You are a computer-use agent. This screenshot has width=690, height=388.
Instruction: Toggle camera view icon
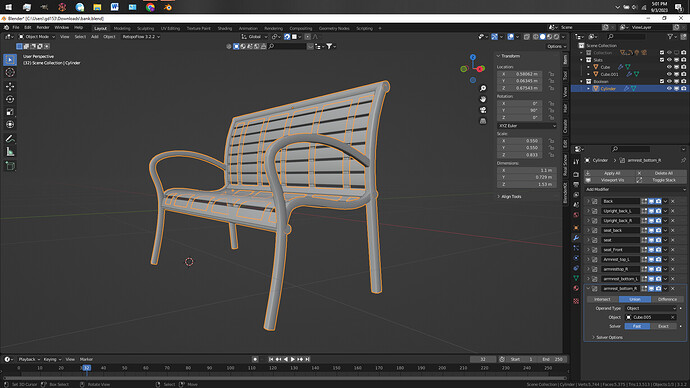[x=483, y=110]
